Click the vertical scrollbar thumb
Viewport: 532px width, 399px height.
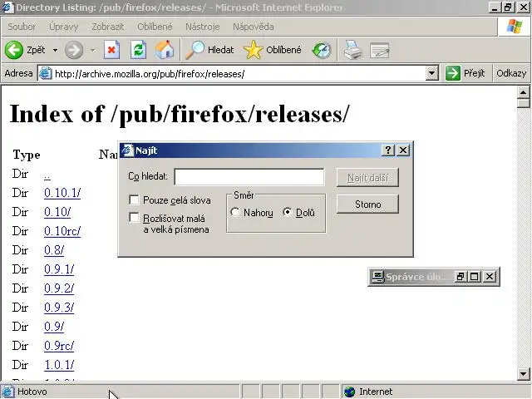523,103
